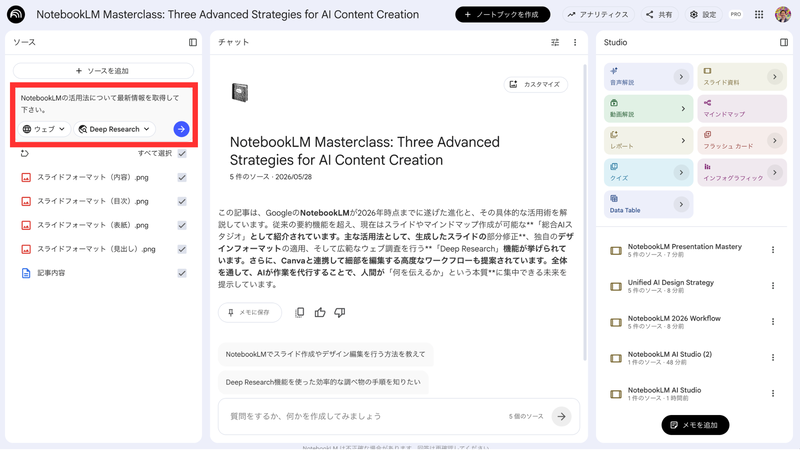Uncheck the 記事内容 source checkbox

click(182, 273)
